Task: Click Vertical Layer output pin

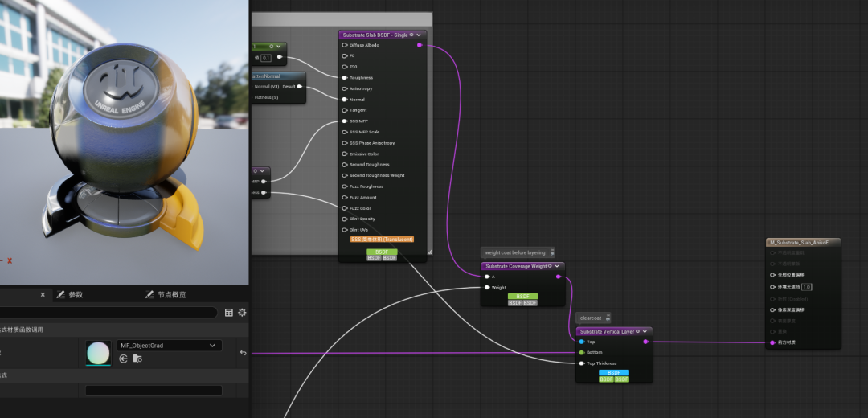Action: click(x=646, y=342)
